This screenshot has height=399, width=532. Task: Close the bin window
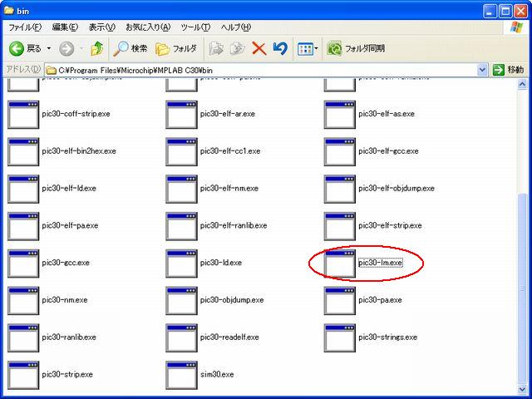click(x=520, y=11)
